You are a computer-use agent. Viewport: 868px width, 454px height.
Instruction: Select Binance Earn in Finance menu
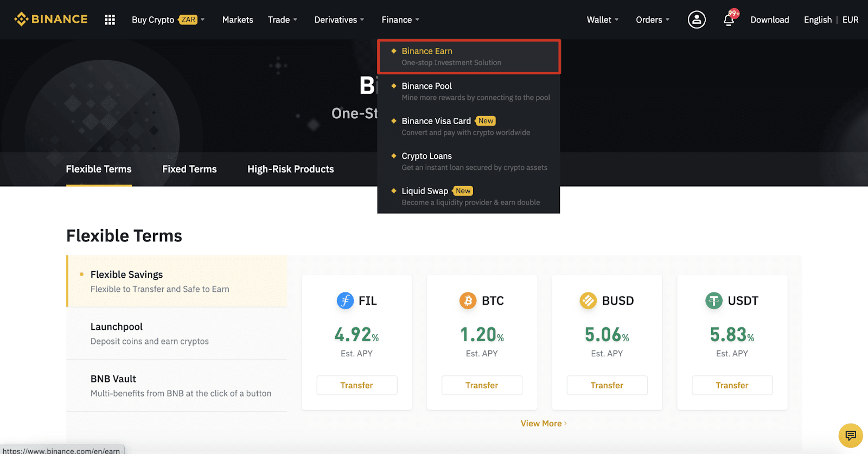[x=469, y=56]
